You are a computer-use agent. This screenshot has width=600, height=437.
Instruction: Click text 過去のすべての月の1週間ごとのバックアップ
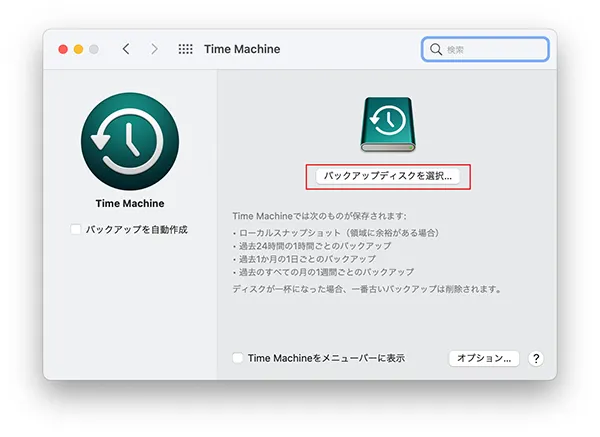coord(327,272)
